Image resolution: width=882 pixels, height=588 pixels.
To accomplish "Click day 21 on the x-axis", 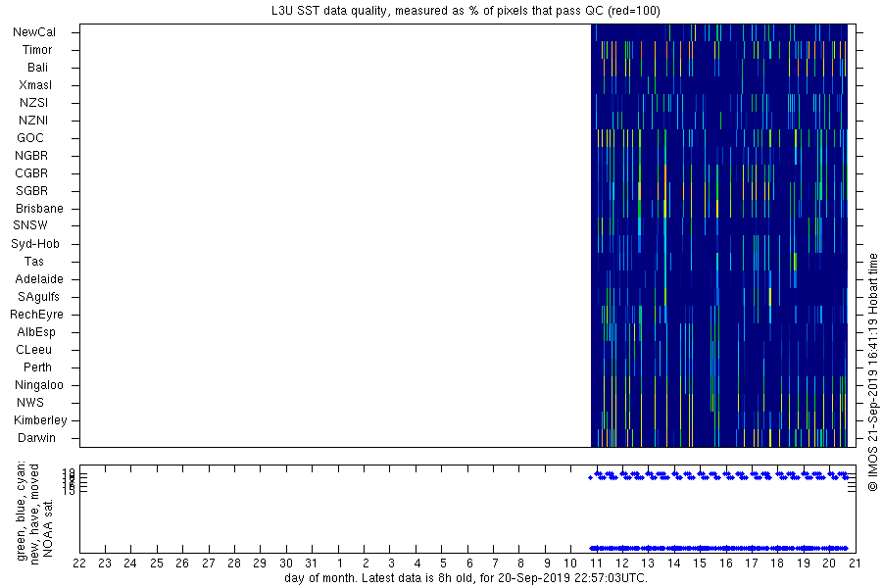I will click(x=855, y=563).
